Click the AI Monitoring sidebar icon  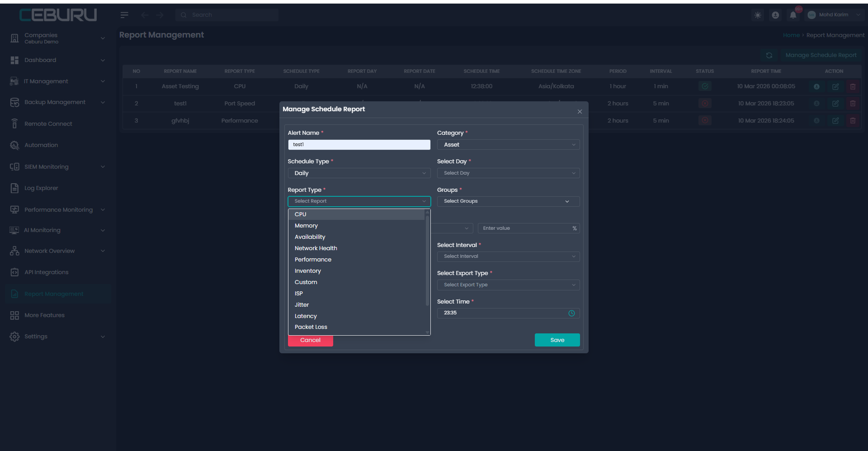tap(14, 230)
